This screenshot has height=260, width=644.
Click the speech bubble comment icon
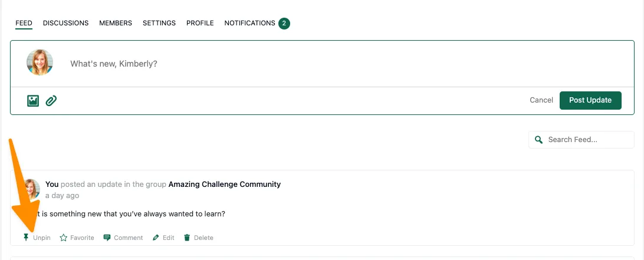tap(107, 238)
